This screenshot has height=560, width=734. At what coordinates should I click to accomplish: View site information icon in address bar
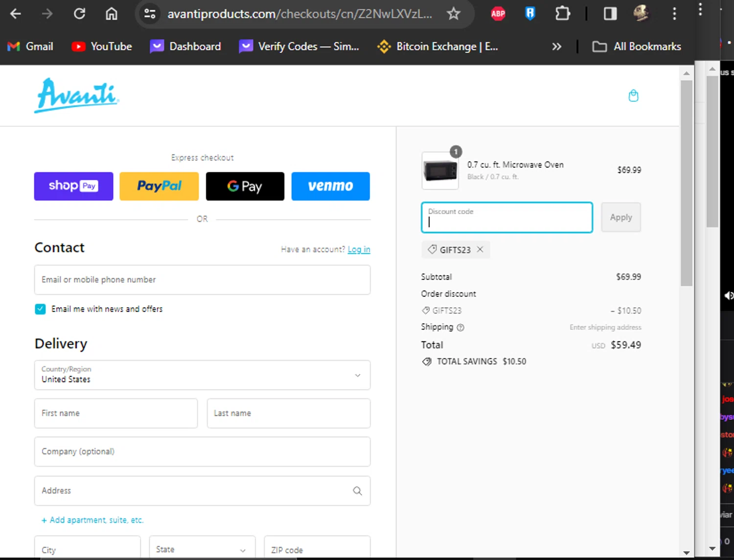pos(150,14)
